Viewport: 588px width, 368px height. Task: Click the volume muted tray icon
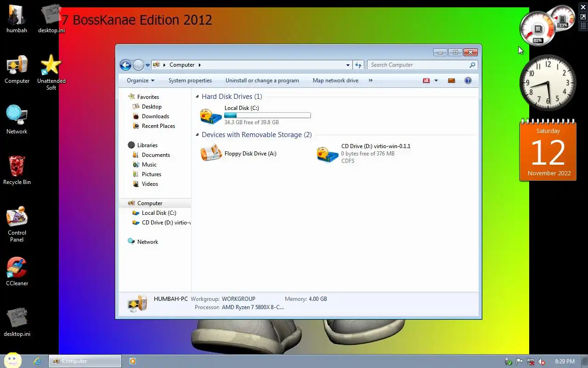(x=542, y=362)
